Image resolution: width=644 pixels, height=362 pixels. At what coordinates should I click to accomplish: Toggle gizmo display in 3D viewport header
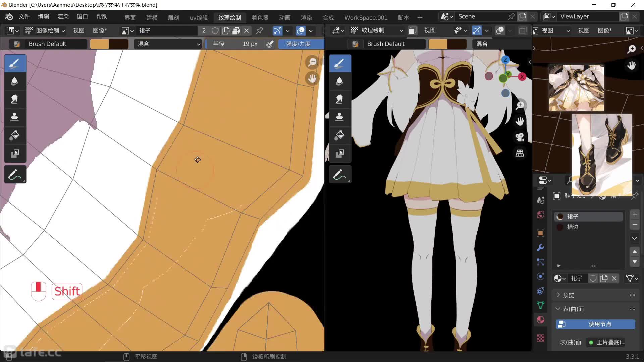(x=477, y=31)
